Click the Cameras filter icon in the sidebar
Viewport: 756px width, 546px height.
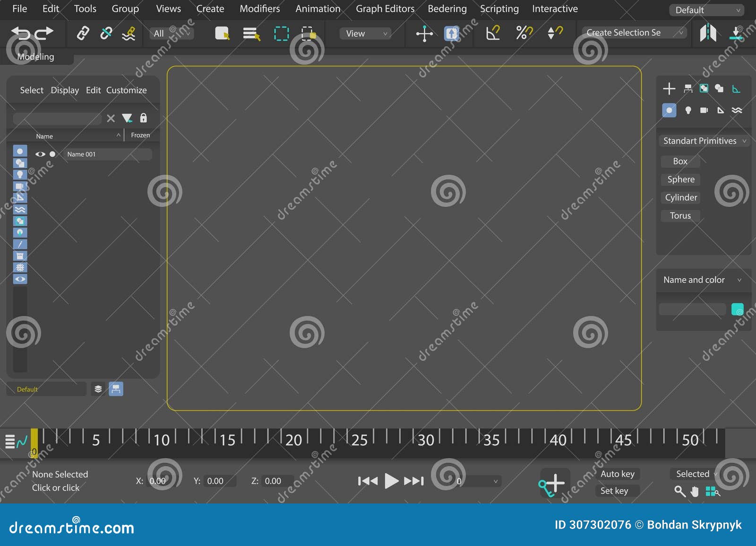[x=20, y=186]
